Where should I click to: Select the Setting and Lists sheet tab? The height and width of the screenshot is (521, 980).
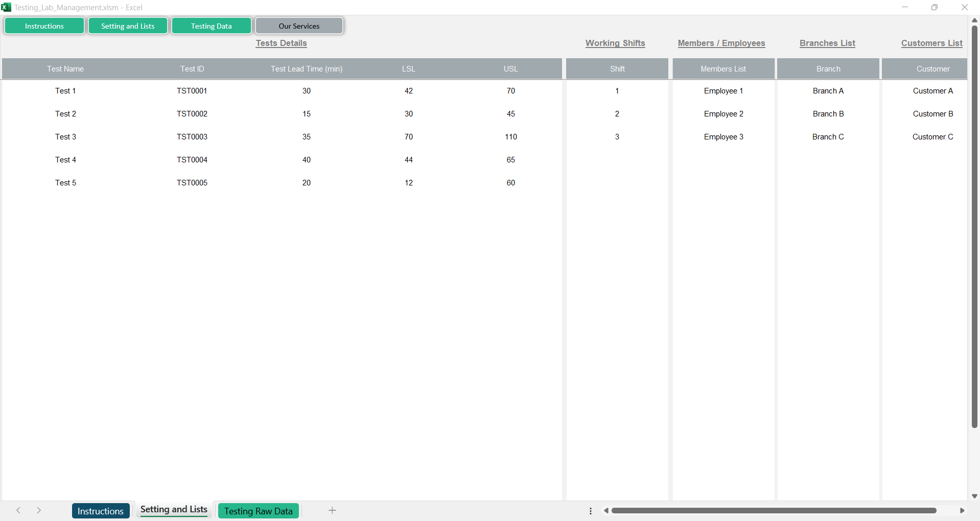coord(174,510)
